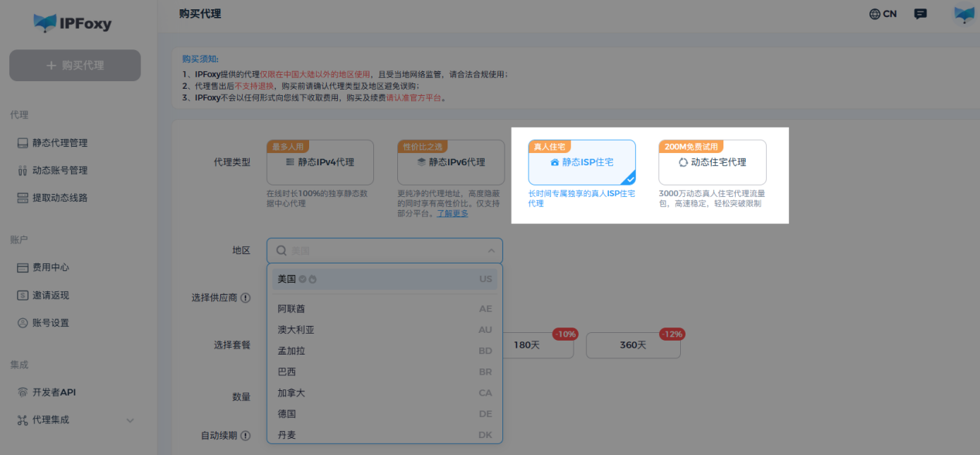The image size is (980, 455).
Task: Choose 巴西 BR from region list
Action: (x=385, y=372)
